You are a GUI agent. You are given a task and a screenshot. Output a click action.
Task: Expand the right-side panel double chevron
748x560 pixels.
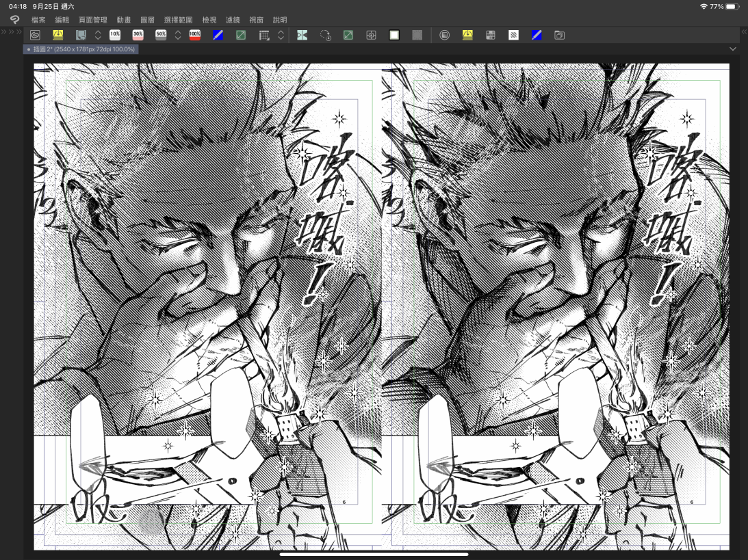744,31
